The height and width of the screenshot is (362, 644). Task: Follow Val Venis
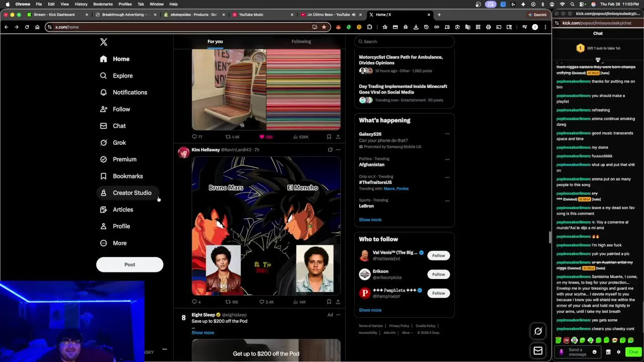click(x=439, y=255)
